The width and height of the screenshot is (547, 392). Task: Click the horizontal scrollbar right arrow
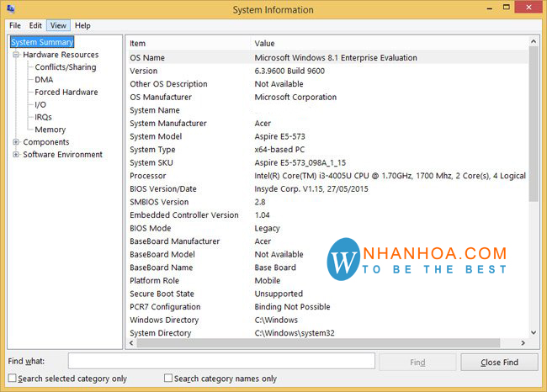[x=523, y=343]
